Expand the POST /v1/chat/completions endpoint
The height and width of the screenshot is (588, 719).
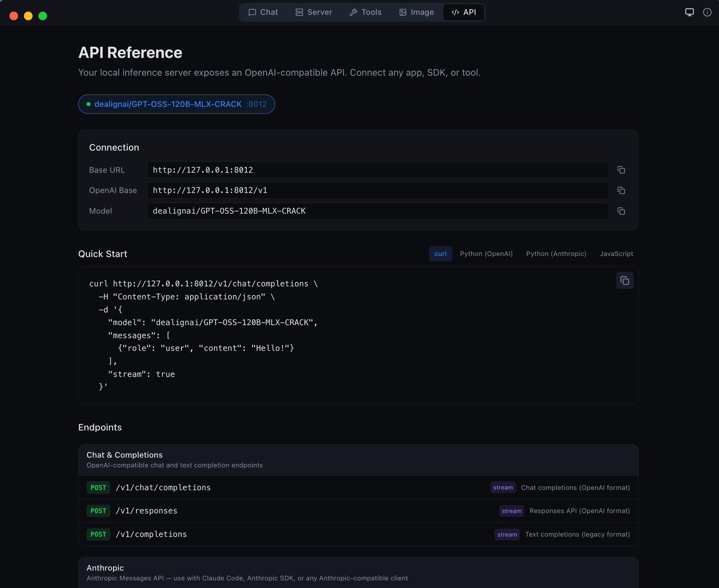[163, 487]
